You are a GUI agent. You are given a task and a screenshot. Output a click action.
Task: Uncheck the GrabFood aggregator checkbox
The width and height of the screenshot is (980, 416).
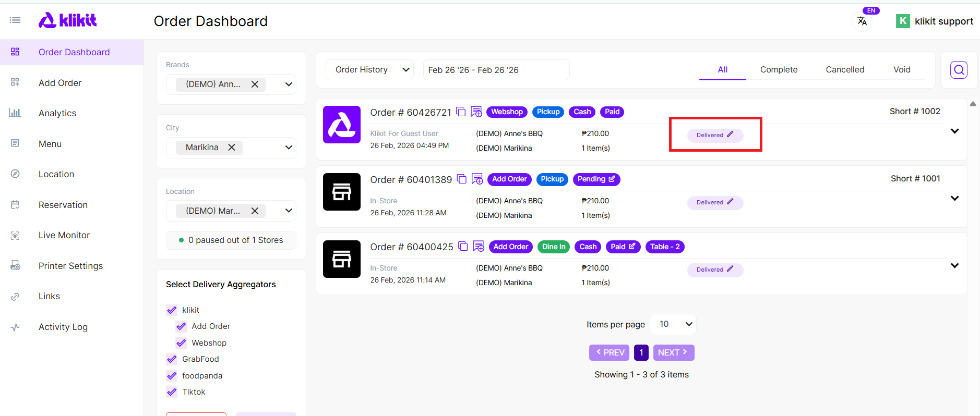coord(172,359)
